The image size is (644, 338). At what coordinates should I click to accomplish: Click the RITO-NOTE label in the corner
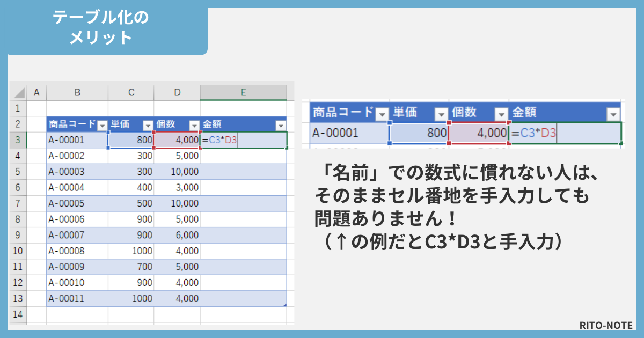coord(606,325)
